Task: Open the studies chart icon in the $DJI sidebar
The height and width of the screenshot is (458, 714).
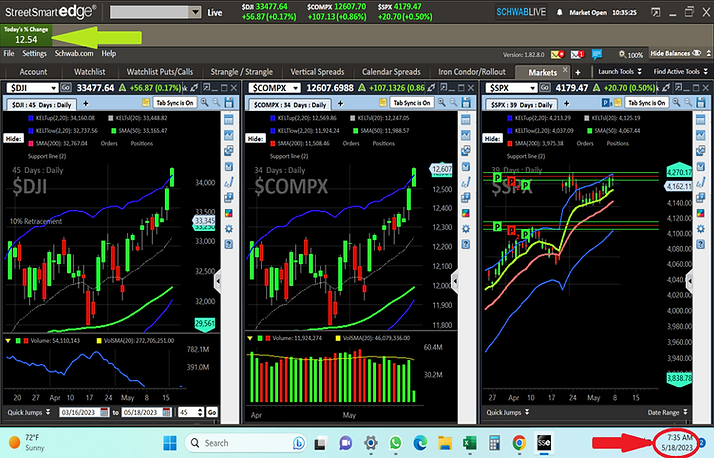Action: pos(229,135)
